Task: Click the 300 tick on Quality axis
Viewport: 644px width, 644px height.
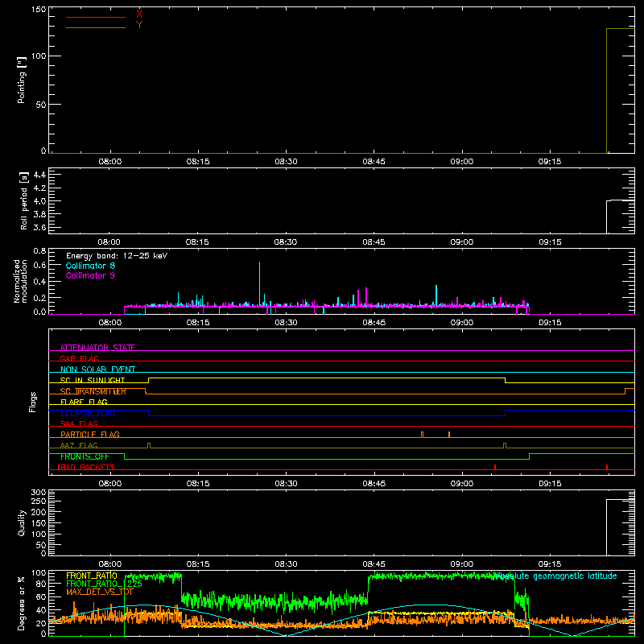Action: [x=39, y=492]
